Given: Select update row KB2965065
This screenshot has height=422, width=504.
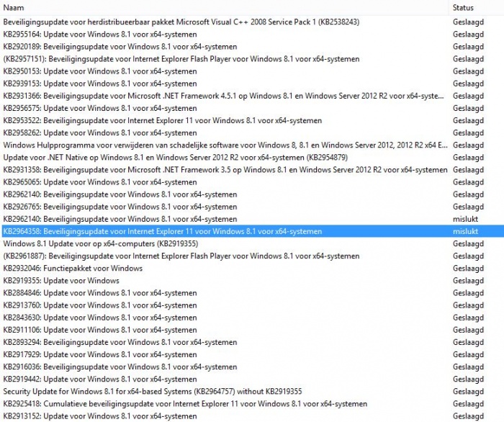Looking at the screenshot, I should (x=252, y=182).
